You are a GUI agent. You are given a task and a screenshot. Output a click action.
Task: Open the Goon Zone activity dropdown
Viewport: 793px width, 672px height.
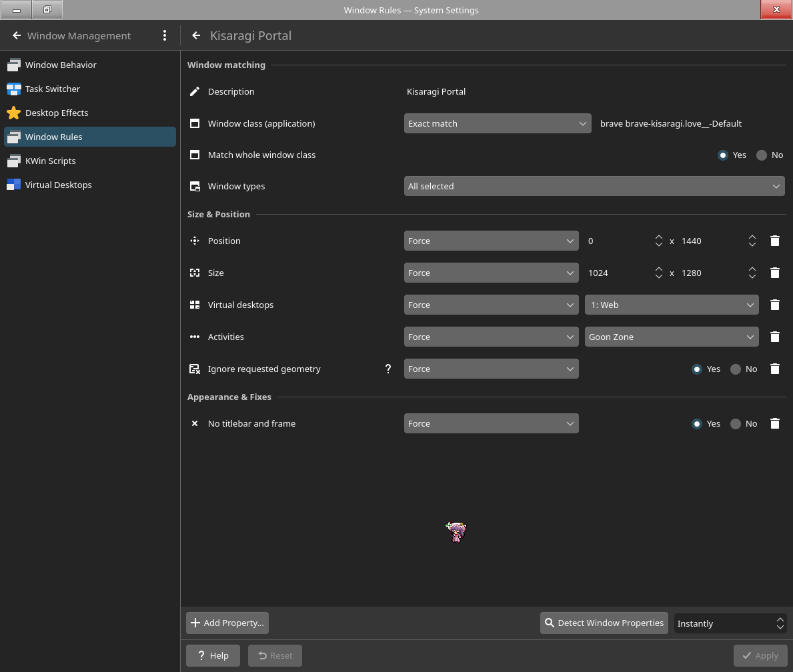pyautogui.click(x=672, y=337)
